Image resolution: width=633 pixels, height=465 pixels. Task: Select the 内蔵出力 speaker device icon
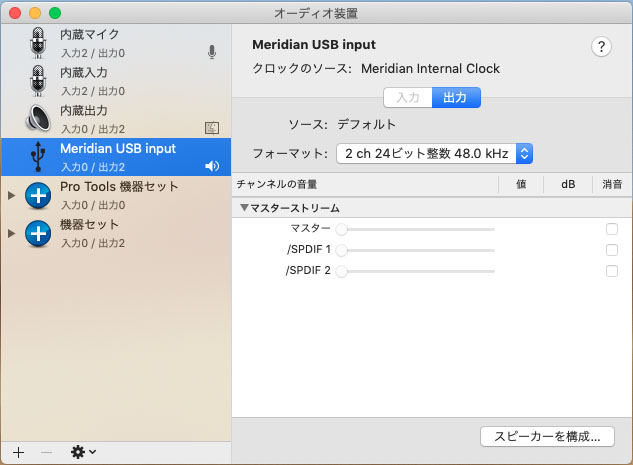(38, 118)
